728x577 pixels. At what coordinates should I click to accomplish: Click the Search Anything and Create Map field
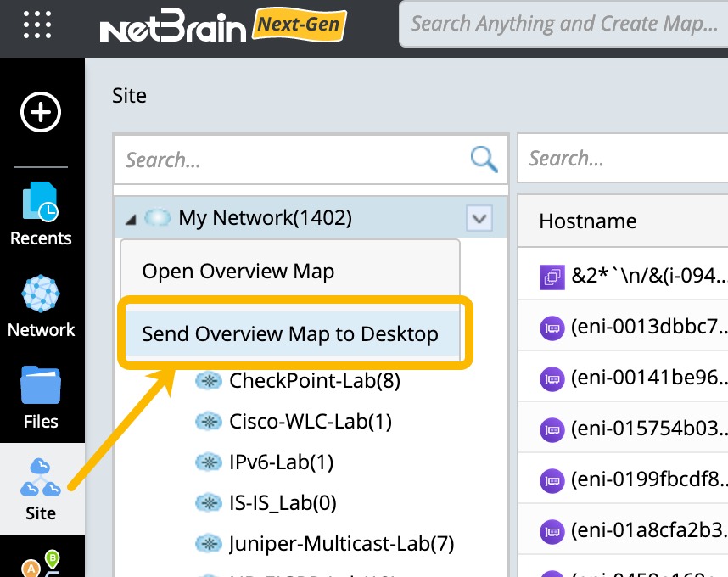click(563, 24)
